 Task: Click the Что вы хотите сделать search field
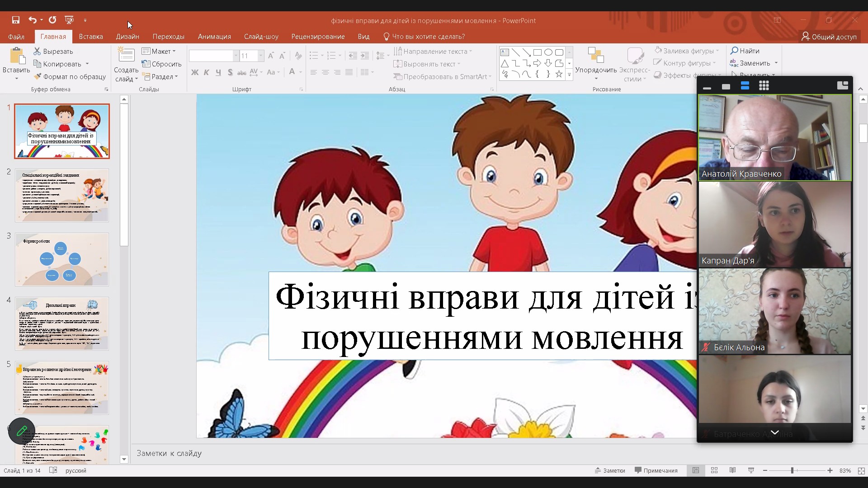(x=424, y=37)
